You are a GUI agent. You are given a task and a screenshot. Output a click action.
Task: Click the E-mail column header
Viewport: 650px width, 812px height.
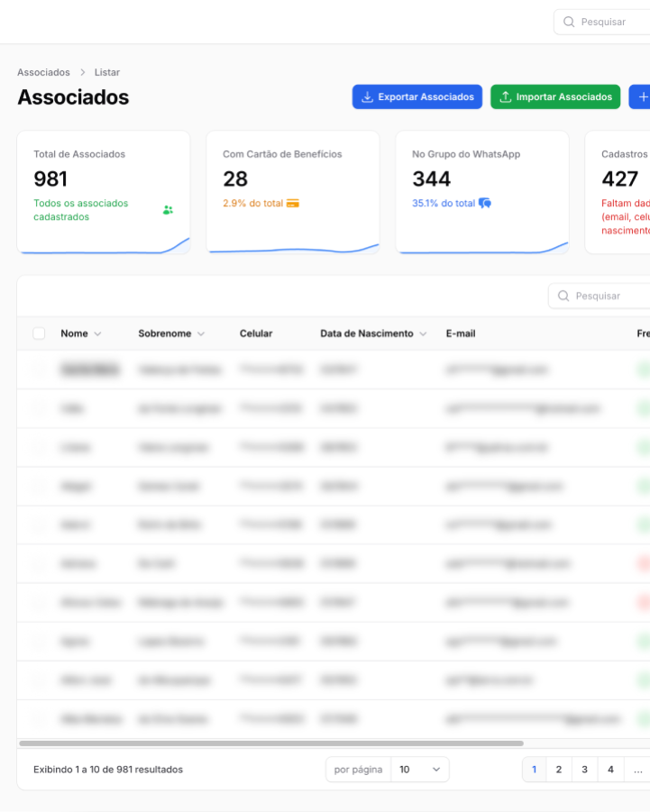pyautogui.click(x=461, y=333)
